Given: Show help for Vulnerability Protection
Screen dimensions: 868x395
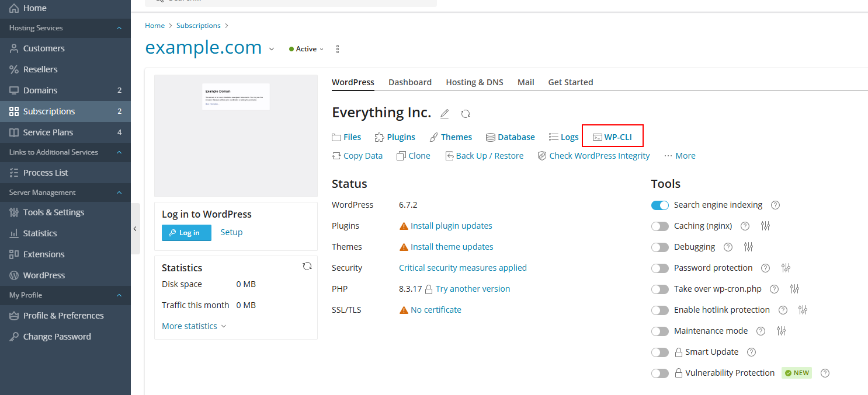Looking at the screenshot, I should tap(825, 373).
